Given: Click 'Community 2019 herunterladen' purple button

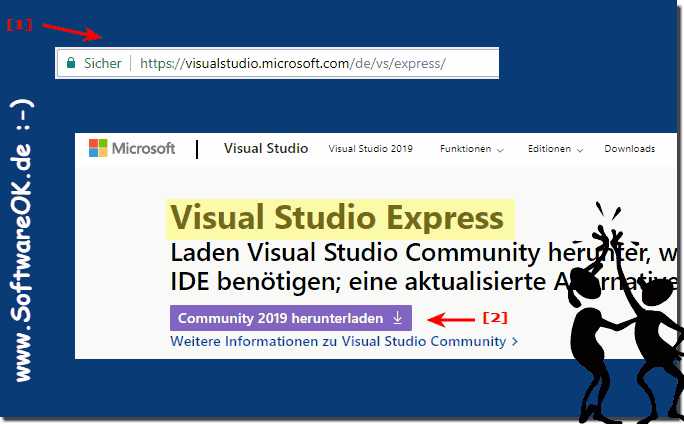Looking at the screenshot, I should (291, 318).
